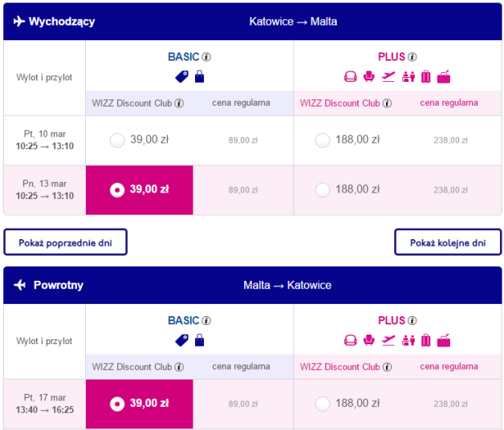This screenshot has width=504, height=430.
Task: Click Pokaż kolejne dni button
Action: tap(448, 242)
